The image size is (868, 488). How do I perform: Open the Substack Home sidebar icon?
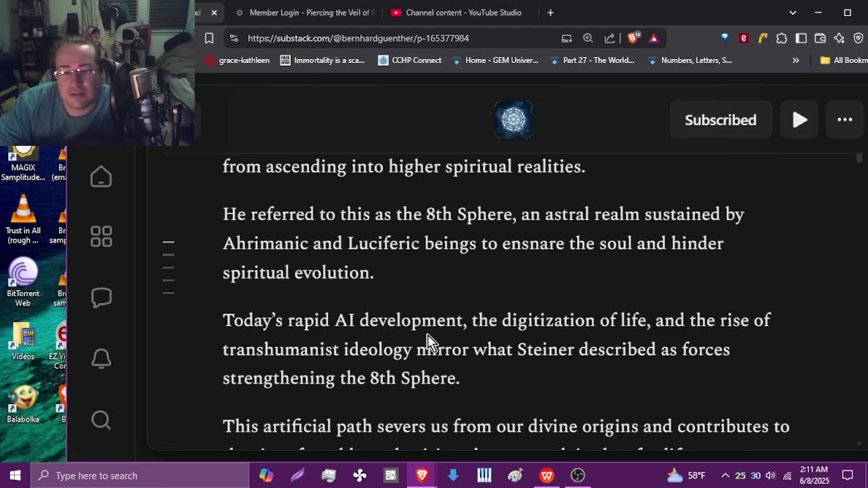[101, 177]
